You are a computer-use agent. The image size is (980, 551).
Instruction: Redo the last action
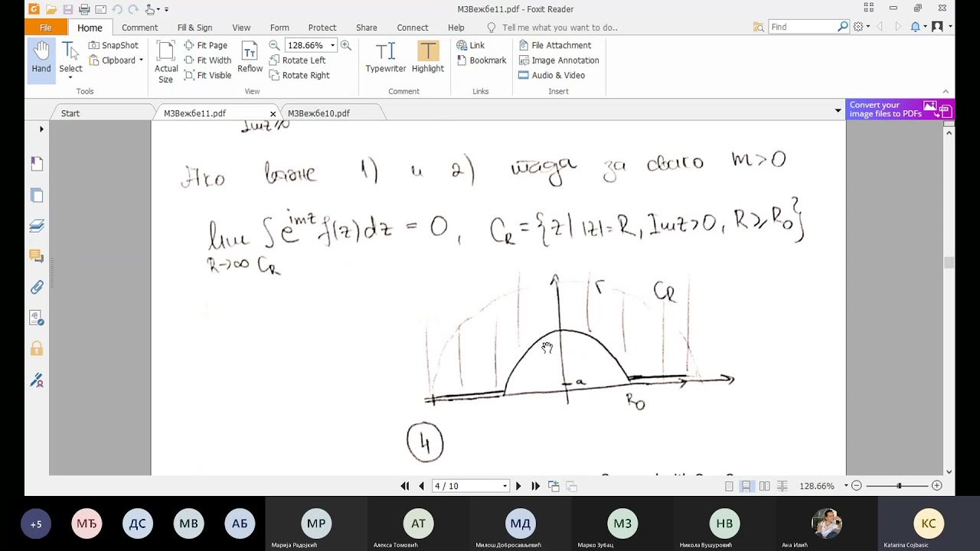(133, 9)
